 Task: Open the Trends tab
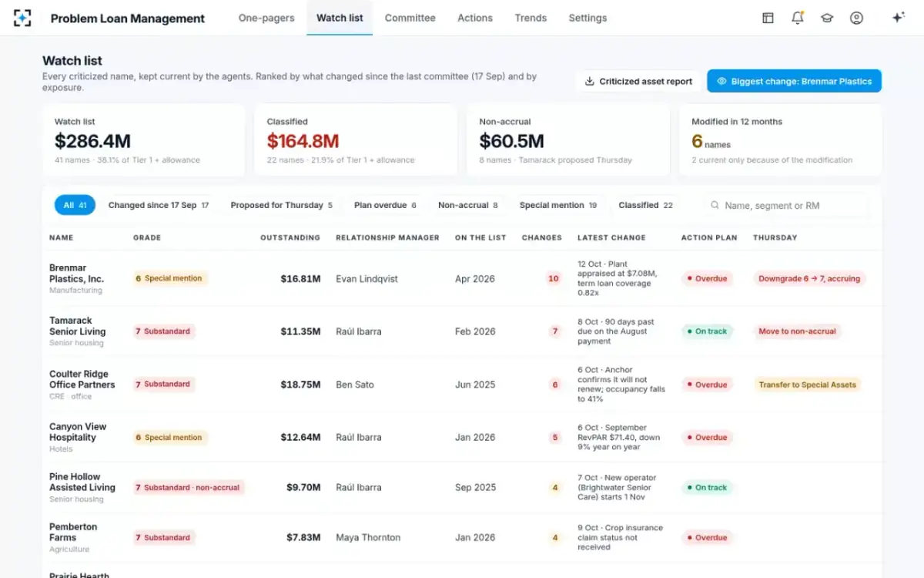pos(531,18)
